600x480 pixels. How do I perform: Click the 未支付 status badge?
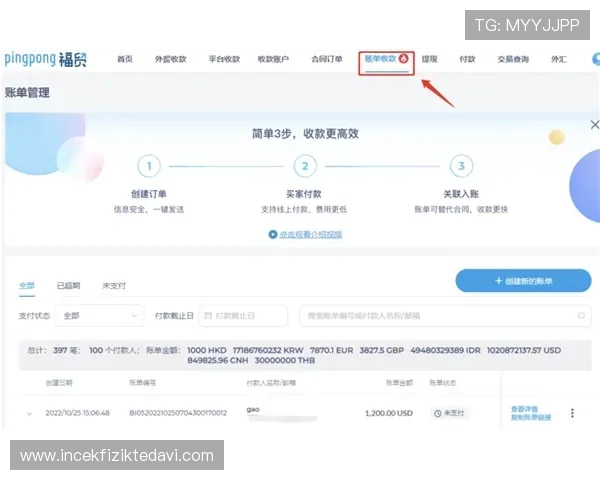(x=449, y=413)
